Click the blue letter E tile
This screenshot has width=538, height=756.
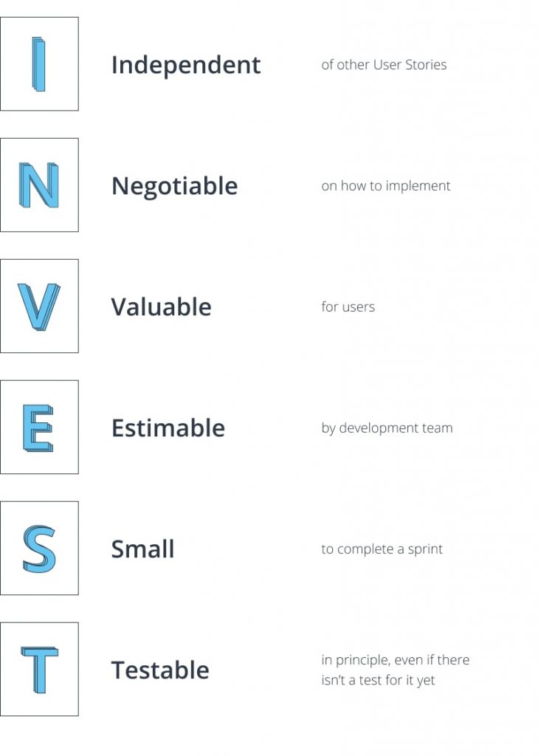(39, 427)
